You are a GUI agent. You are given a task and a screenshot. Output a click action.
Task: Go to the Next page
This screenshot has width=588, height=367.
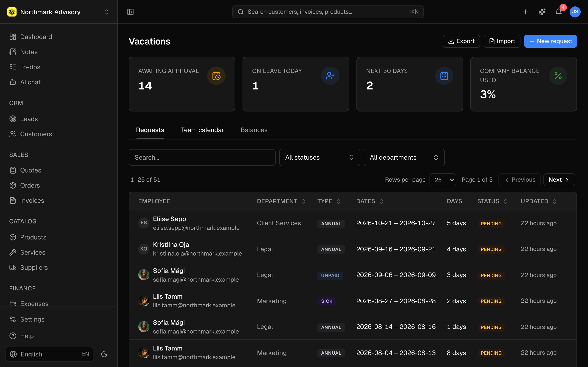click(559, 180)
